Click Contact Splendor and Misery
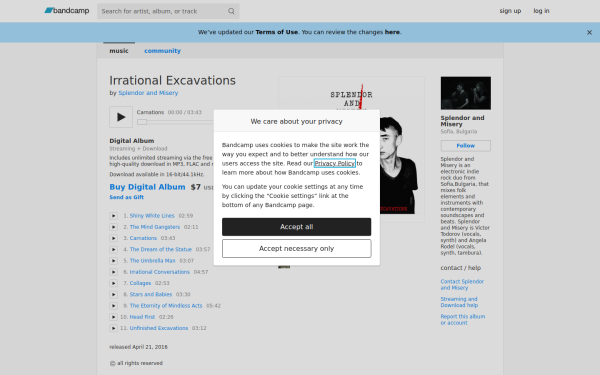 pyautogui.click(x=462, y=285)
